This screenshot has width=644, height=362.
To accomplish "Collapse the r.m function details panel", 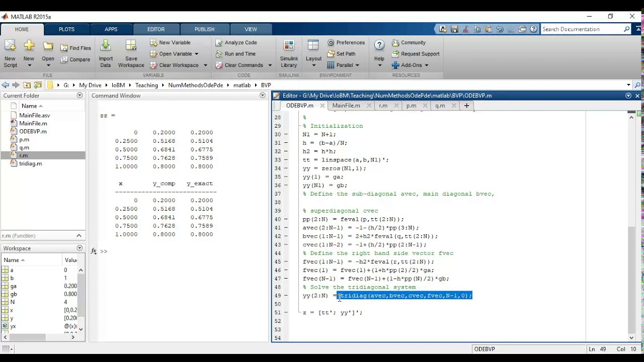I will click(79, 236).
